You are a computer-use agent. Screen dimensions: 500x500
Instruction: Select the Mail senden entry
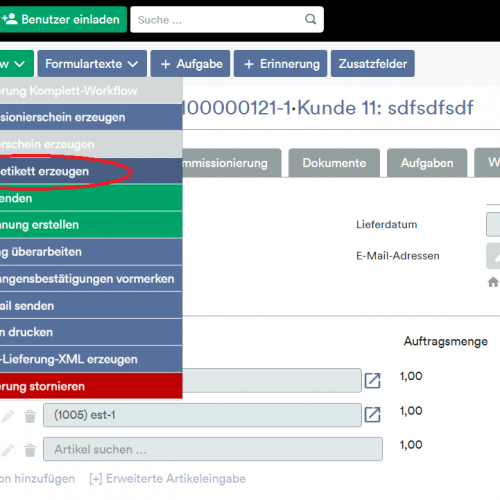click(x=91, y=306)
